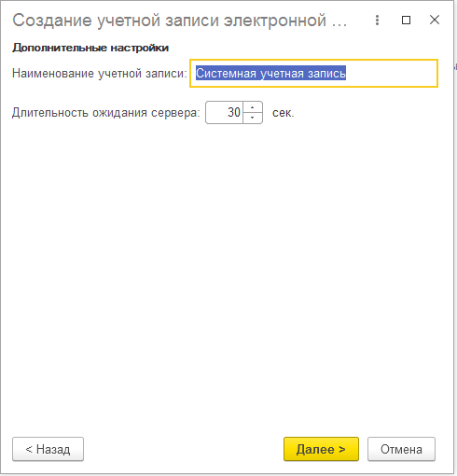Click the "Дополнительные настройки" heading
The width and height of the screenshot is (457, 476).
pyautogui.click(x=90, y=48)
